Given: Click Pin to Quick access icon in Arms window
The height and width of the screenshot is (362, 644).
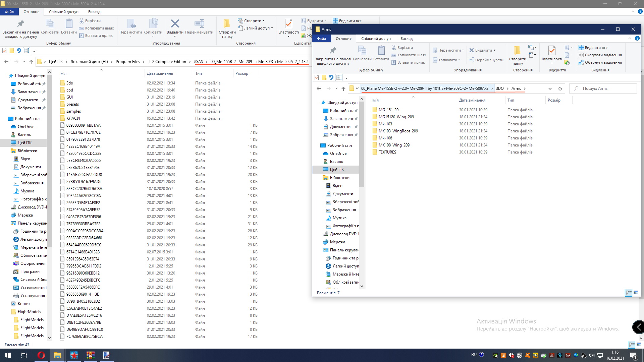Looking at the screenshot, I should [333, 51].
